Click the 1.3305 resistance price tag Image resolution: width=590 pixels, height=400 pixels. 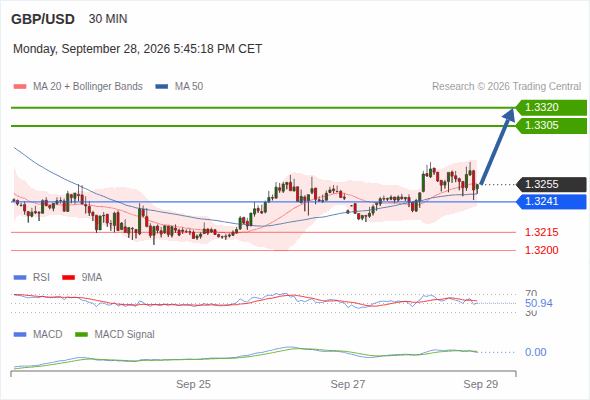(x=551, y=126)
